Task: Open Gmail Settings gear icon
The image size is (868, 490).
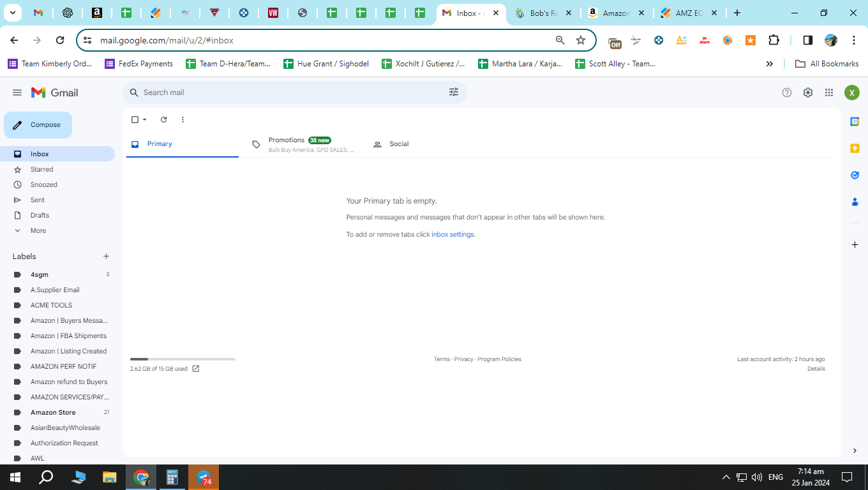Action: coord(808,93)
